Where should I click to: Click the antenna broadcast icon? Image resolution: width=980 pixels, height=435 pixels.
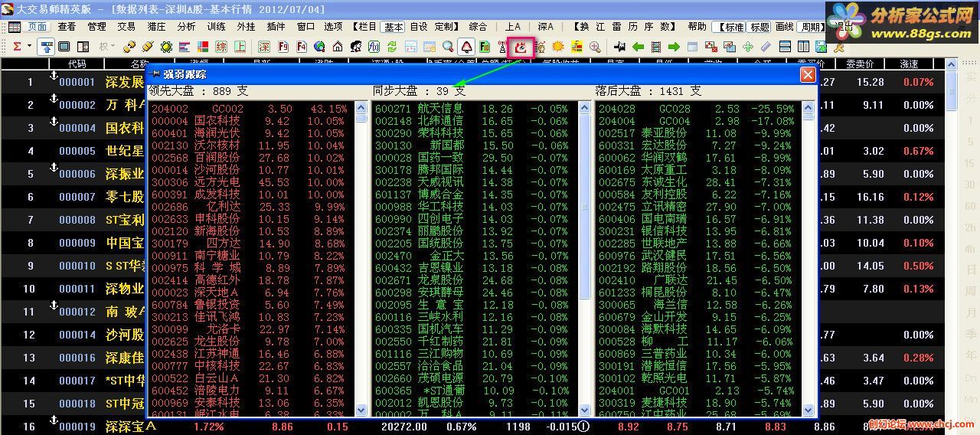click(501, 47)
